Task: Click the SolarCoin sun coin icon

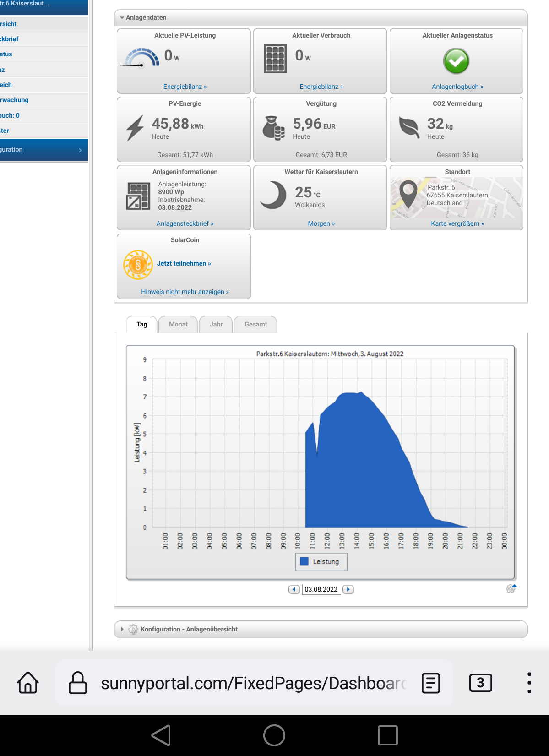Action: click(x=138, y=265)
